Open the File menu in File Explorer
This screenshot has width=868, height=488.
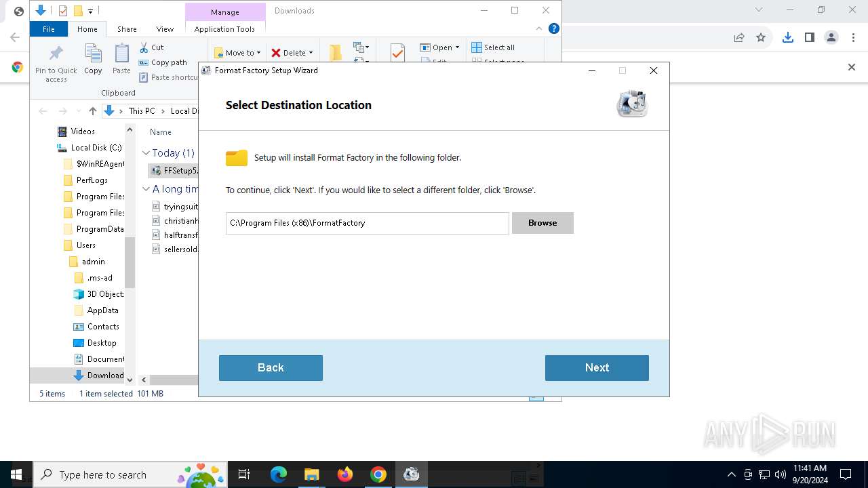49,29
